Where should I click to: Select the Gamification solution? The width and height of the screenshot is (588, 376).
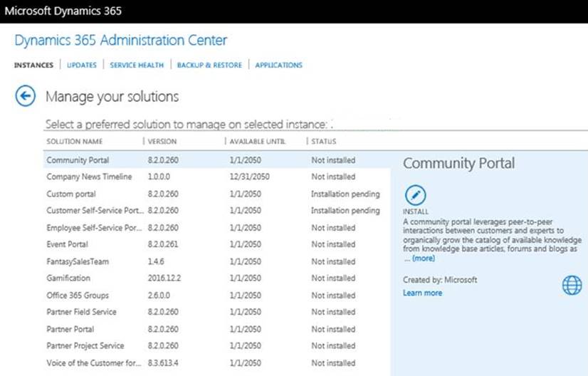click(216, 278)
